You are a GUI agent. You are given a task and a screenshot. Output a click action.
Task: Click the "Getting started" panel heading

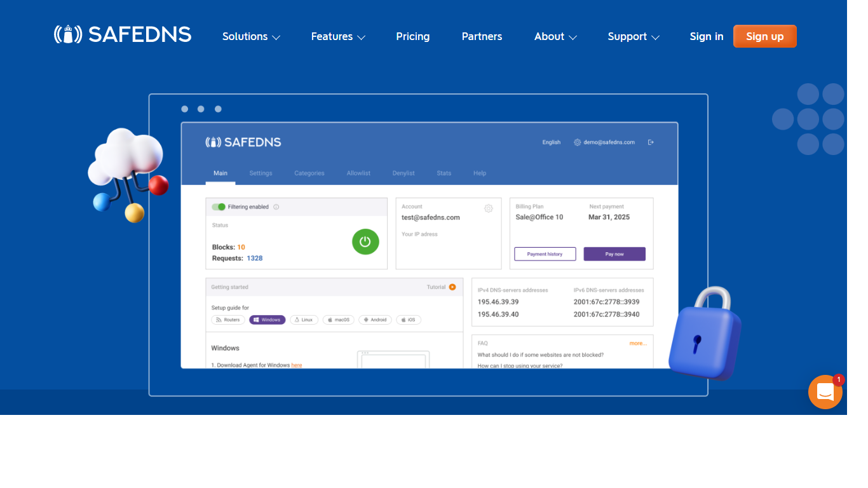pyautogui.click(x=230, y=287)
